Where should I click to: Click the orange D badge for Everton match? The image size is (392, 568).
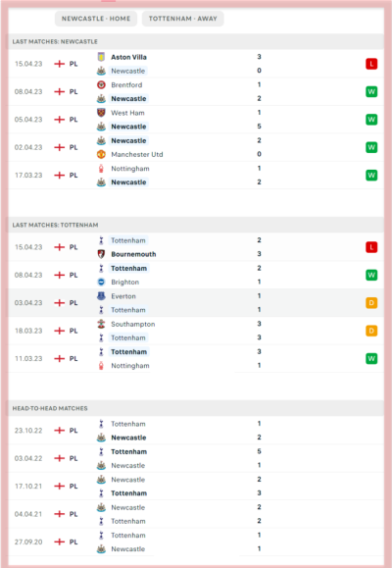[371, 303]
